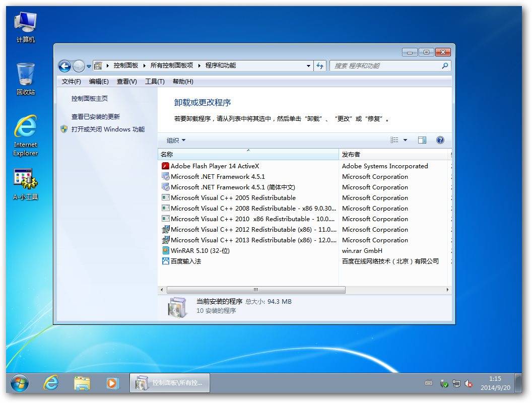The image size is (532, 403).
Task: Click the search magnifier icon
Action: pos(445,66)
